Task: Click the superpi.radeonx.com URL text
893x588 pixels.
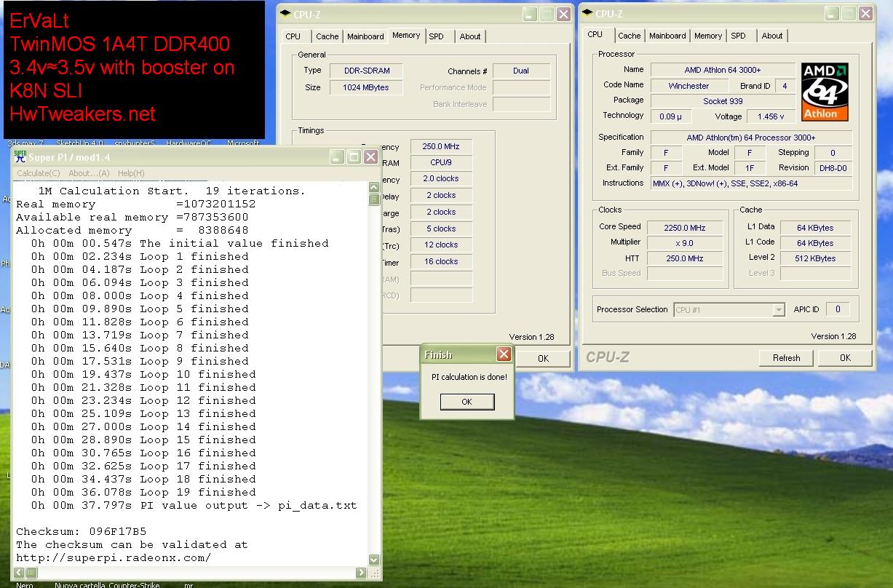Action: click(114, 557)
